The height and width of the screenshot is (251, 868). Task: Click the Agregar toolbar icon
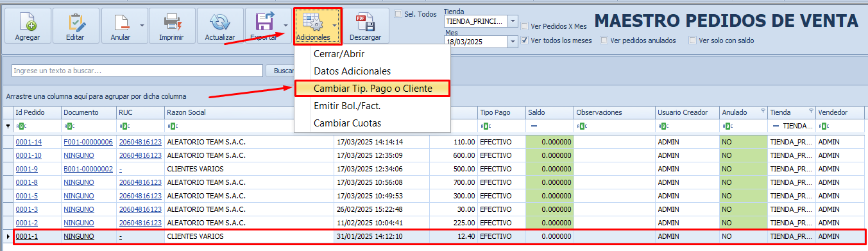pyautogui.click(x=28, y=22)
